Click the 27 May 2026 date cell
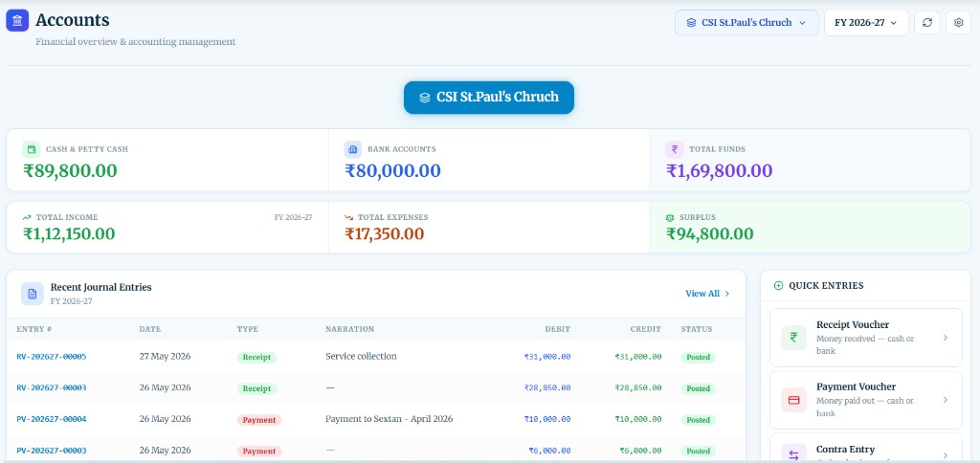 tap(165, 356)
